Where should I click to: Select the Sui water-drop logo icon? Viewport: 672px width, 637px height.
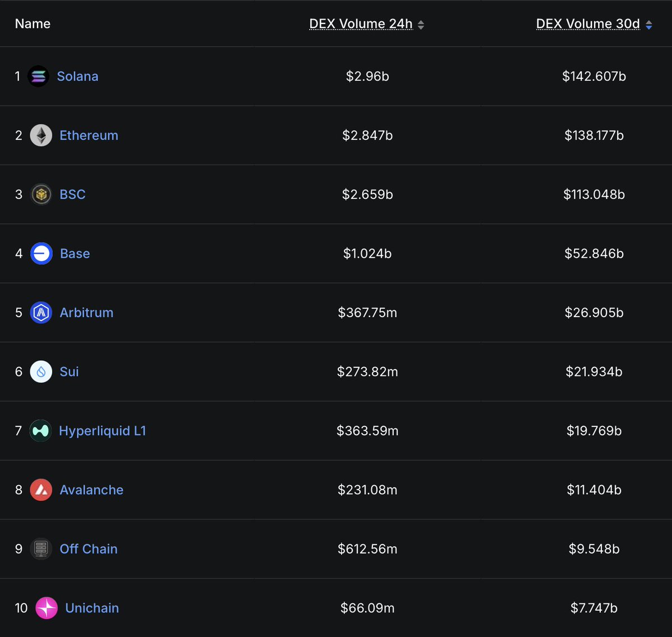(40, 371)
